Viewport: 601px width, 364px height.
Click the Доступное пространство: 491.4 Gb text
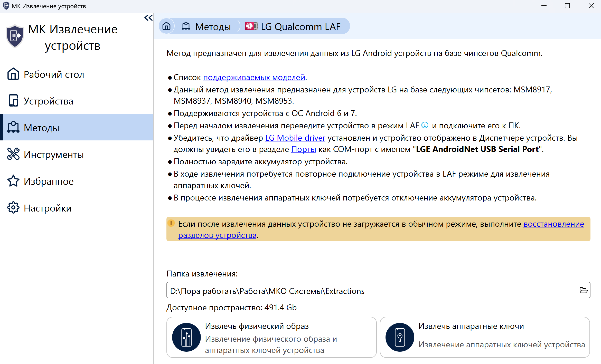pyautogui.click(x=231, y=308)
